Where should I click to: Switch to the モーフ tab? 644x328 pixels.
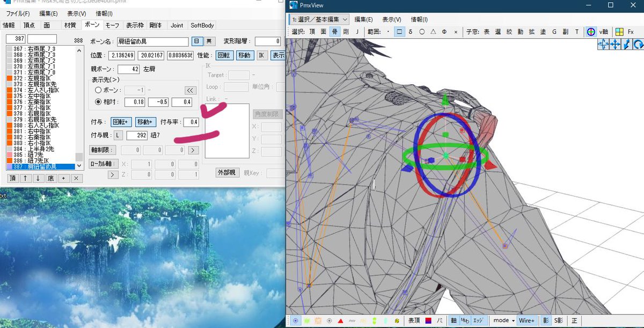pos(112,25)
